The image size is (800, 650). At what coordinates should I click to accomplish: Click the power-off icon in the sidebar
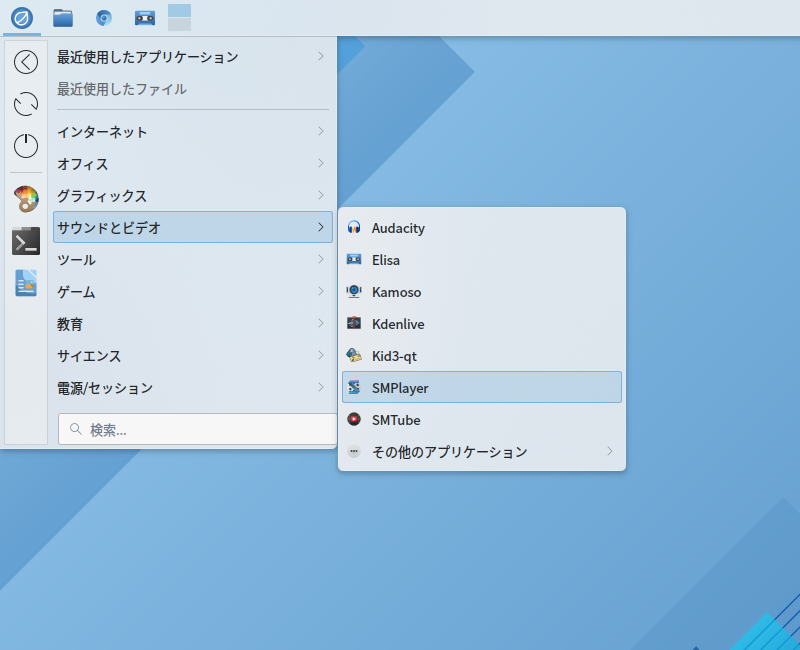click(x=26, y=146)
